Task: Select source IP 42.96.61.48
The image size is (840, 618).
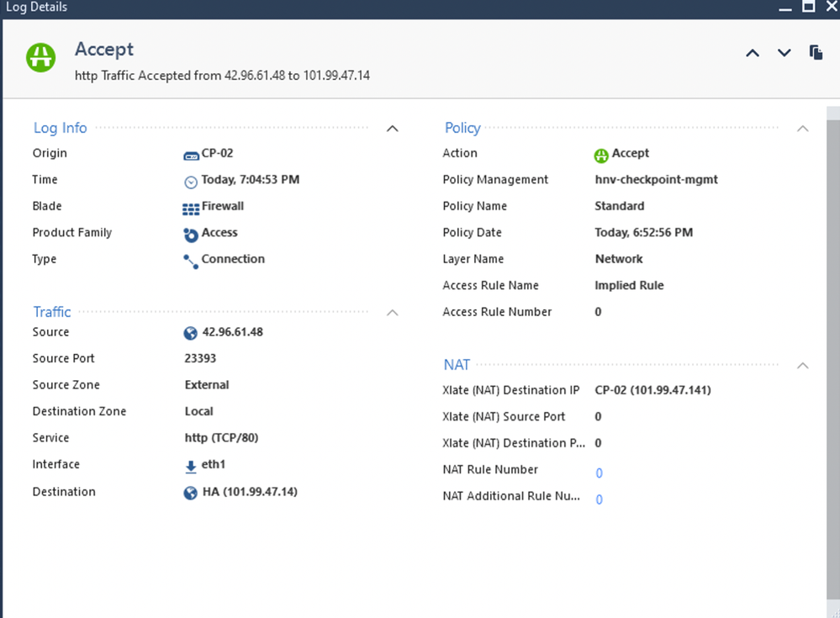Action: pos(233,332)
